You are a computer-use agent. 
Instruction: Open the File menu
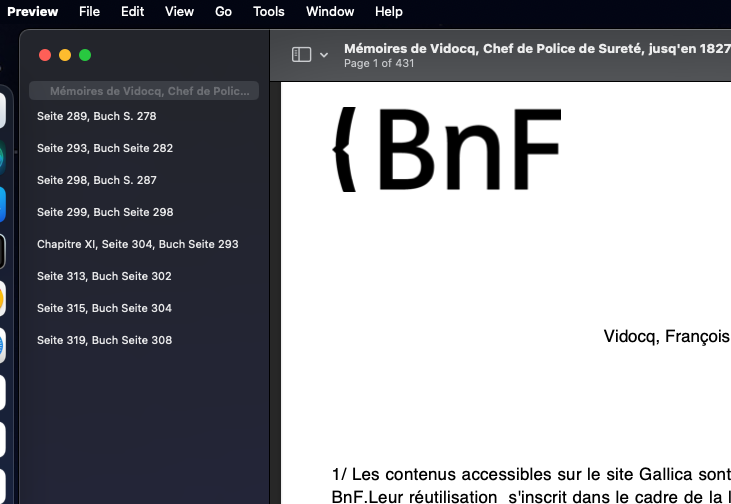click(89, 12)
